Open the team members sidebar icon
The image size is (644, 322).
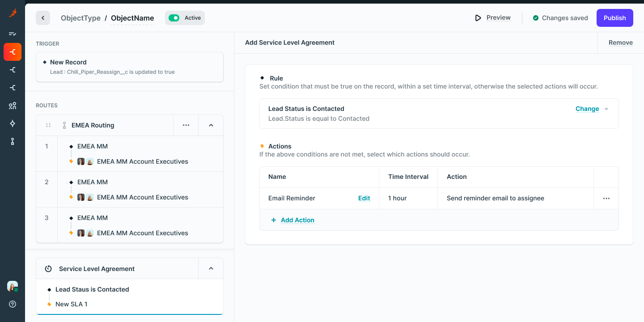pos(13,106)
